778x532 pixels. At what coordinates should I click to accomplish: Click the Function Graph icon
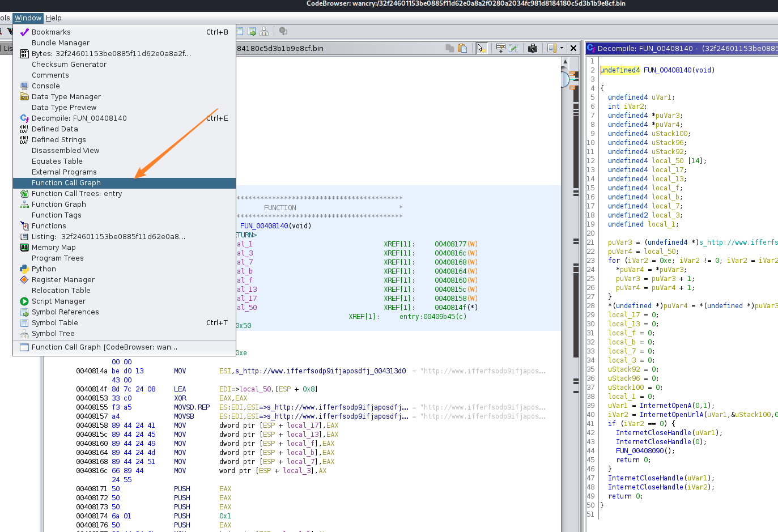24,205
